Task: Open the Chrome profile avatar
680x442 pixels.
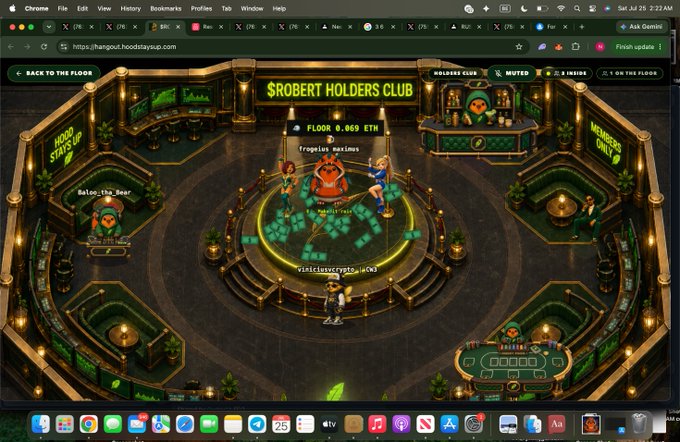Action: click(600, 47)
